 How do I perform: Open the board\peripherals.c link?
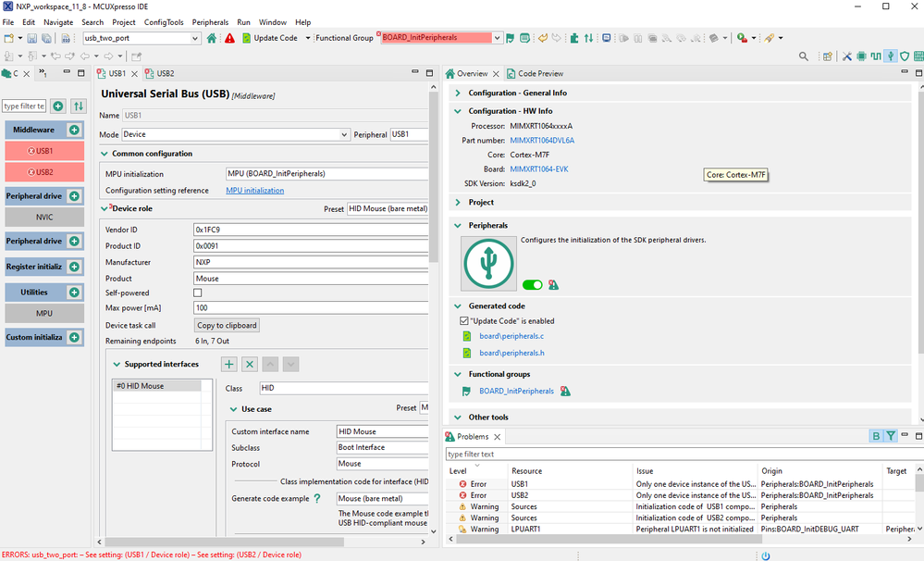(x=511, y=336)
